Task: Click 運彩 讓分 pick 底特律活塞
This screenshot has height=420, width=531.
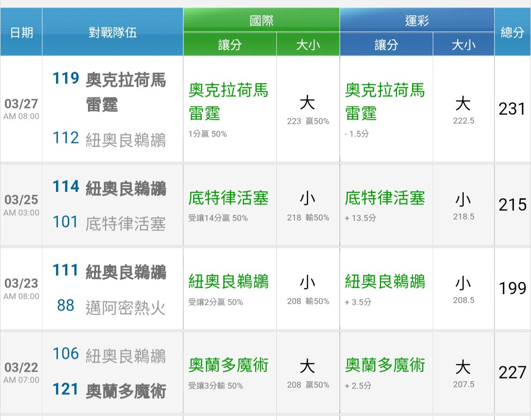Action: click(x=384, y=198)
